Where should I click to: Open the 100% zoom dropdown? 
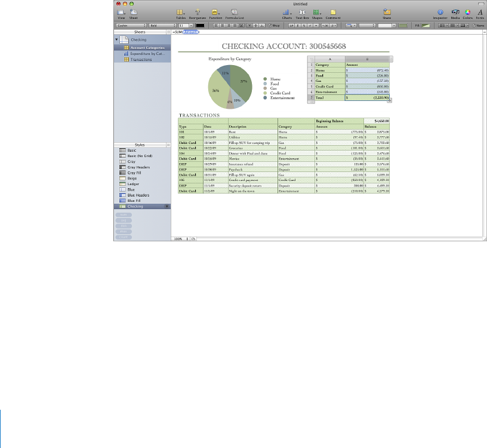coord(181,239)
